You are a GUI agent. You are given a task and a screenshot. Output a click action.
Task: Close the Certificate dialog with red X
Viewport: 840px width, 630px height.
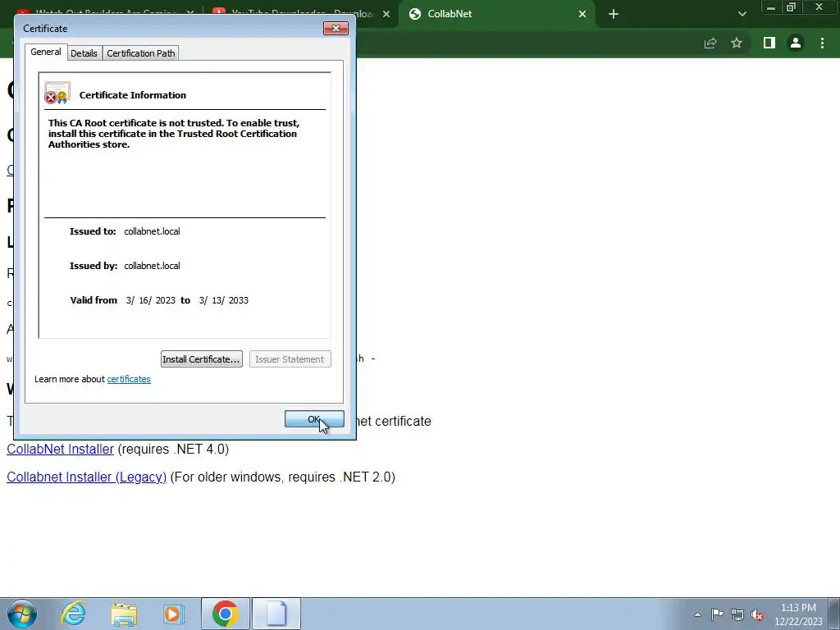click(336, 29)
